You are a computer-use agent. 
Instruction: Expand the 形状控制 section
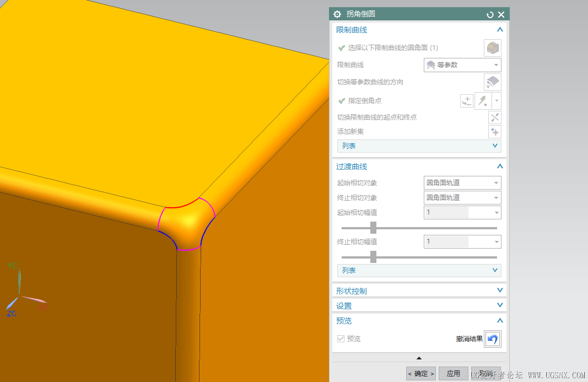tap(500, 290)
